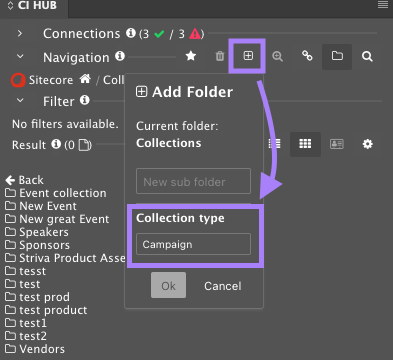Viewport: 393px width, 360px height.
Task: Open the Sponsors folder
Action: [37, 245]
